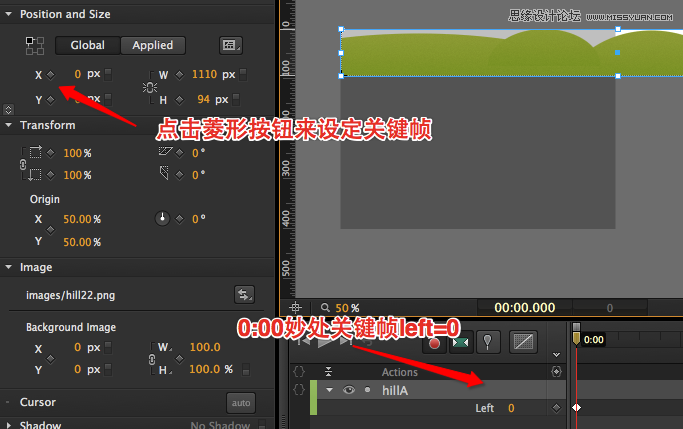Click the horizontal skew keyframe diamond
This screenshot has width=683, height=429.
(x=179, y=153)
